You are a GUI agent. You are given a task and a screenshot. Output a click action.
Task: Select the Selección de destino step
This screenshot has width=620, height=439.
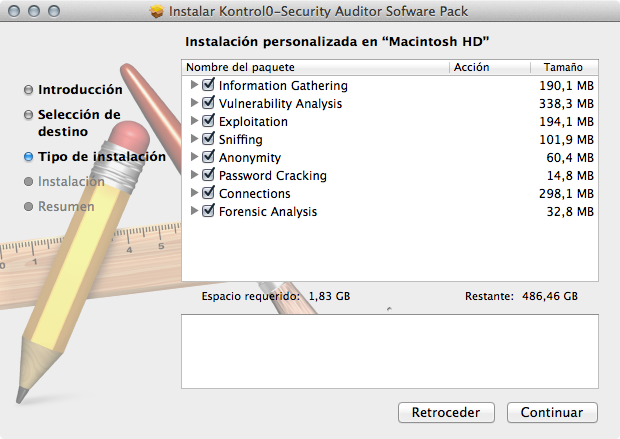pos(72,123)
